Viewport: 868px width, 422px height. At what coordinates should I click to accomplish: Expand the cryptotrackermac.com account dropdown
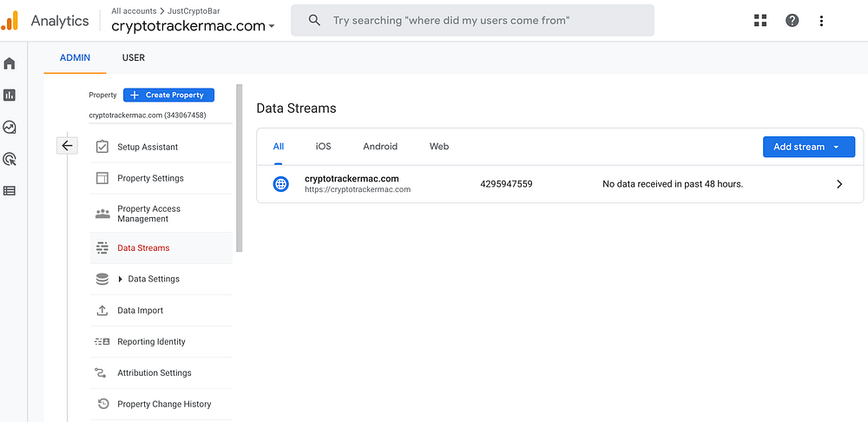point(193,26)
